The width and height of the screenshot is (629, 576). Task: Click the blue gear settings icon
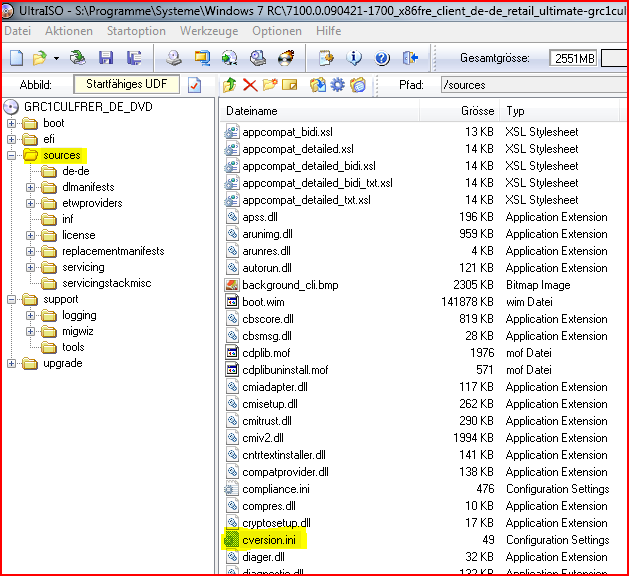point(338,85)
